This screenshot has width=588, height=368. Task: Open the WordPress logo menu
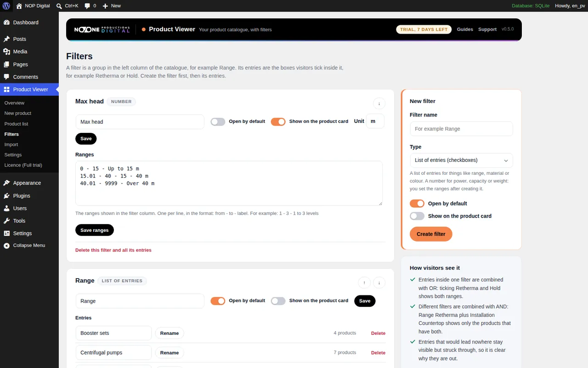point(6,6)
